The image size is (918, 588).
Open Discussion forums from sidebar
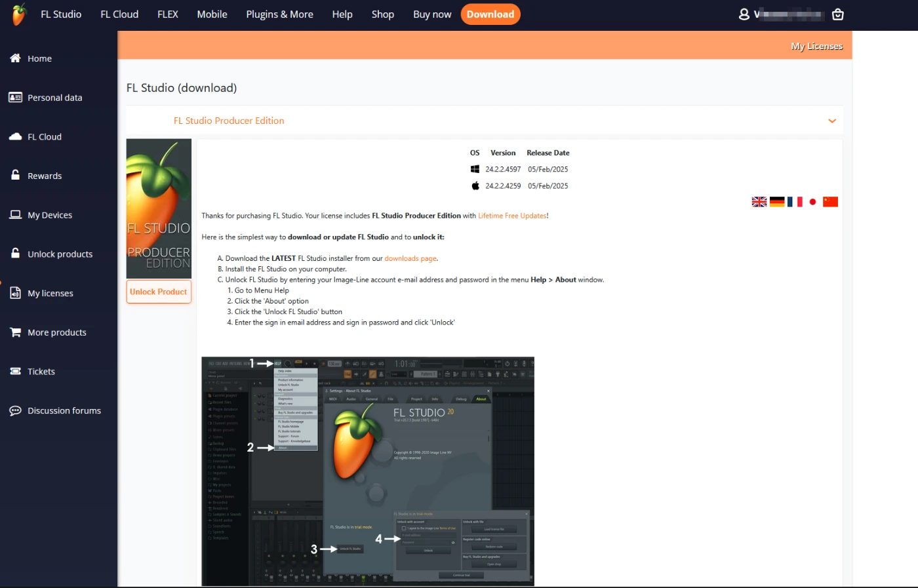[x=64, y=410]
